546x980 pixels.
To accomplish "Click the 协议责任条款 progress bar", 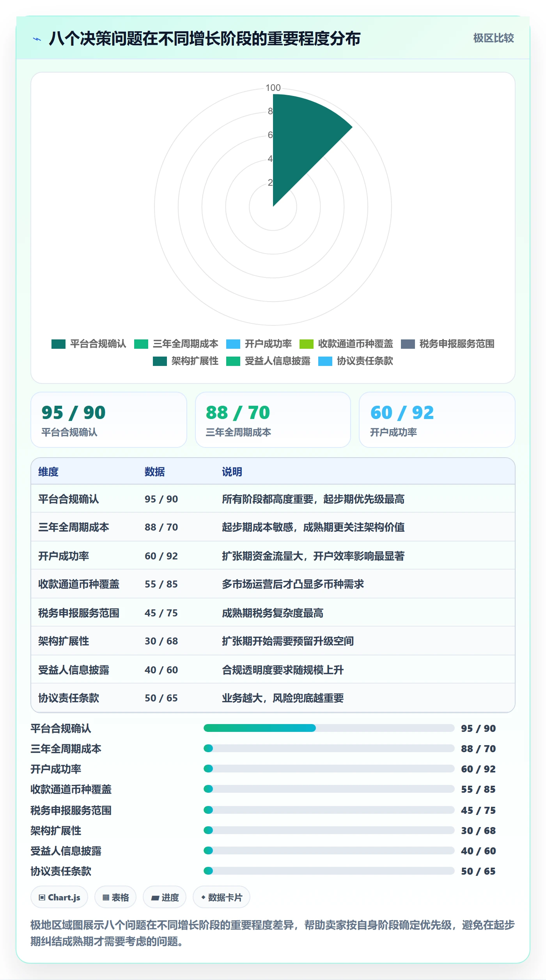I will [329, 871].
